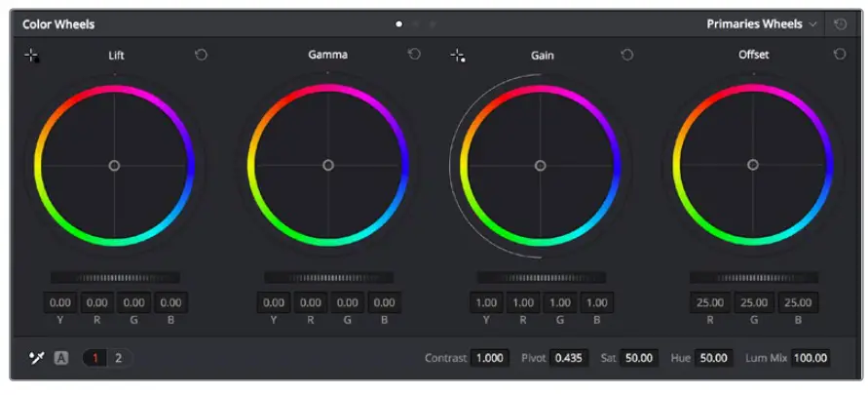
Task: Click the Offset wheel label
Action: (x=753, y=55)
